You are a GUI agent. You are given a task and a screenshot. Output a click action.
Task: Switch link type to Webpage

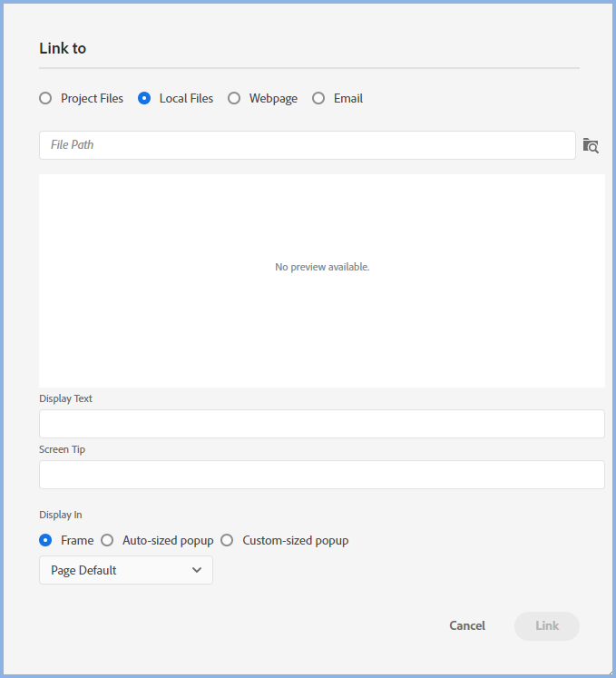[x=234, y=98]
